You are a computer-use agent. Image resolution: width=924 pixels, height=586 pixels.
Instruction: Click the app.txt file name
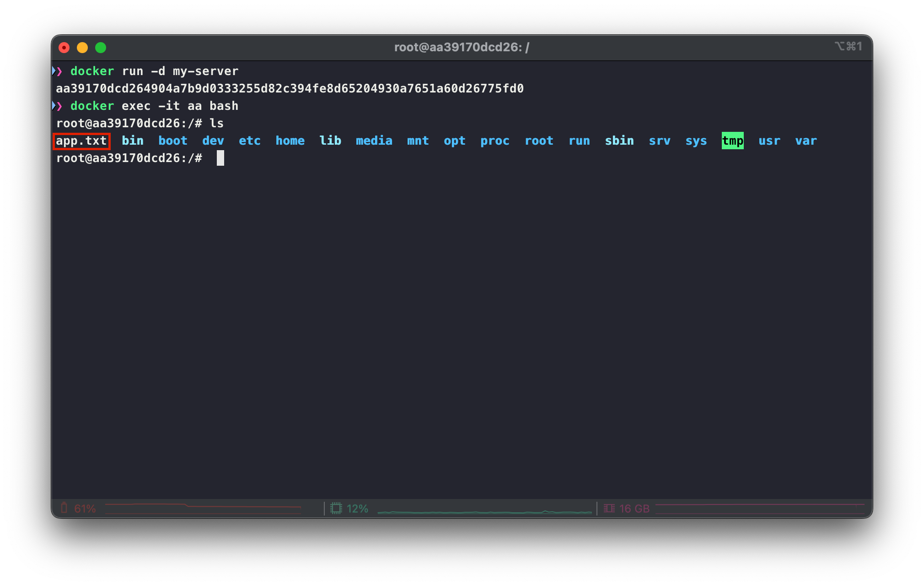click(81, 141)
